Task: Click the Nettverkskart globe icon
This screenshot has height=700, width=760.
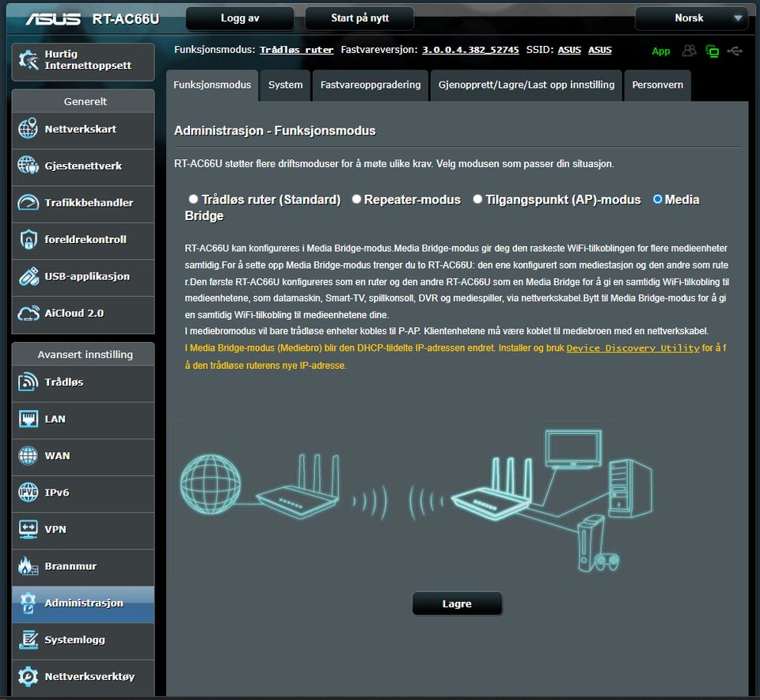Action: pyautogui.click(x=28, y=128)
